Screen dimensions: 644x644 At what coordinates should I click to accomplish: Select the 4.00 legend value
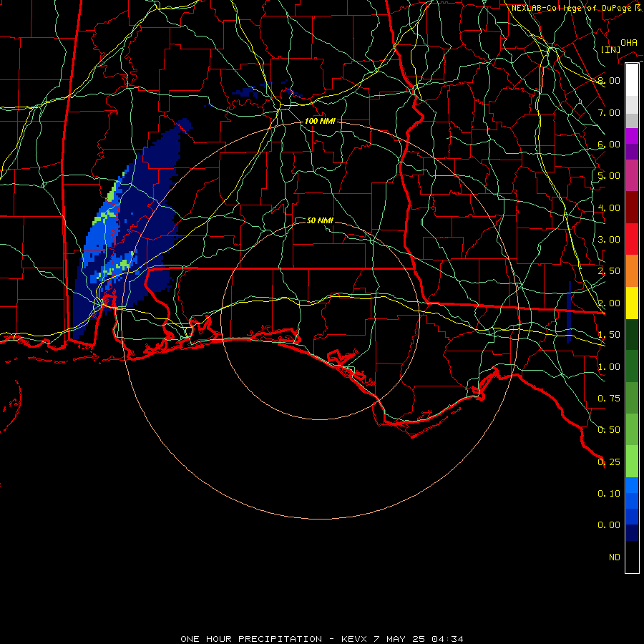tap(609, 208)
